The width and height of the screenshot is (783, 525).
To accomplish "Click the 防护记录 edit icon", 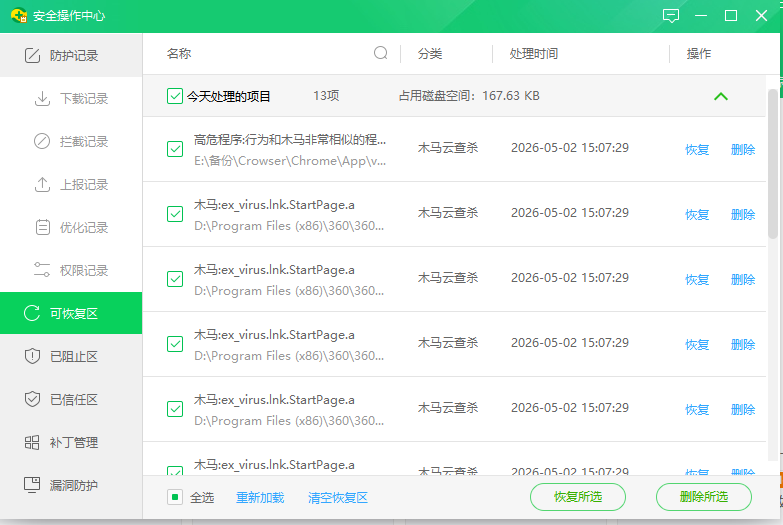I will click(x=32, y=55).
